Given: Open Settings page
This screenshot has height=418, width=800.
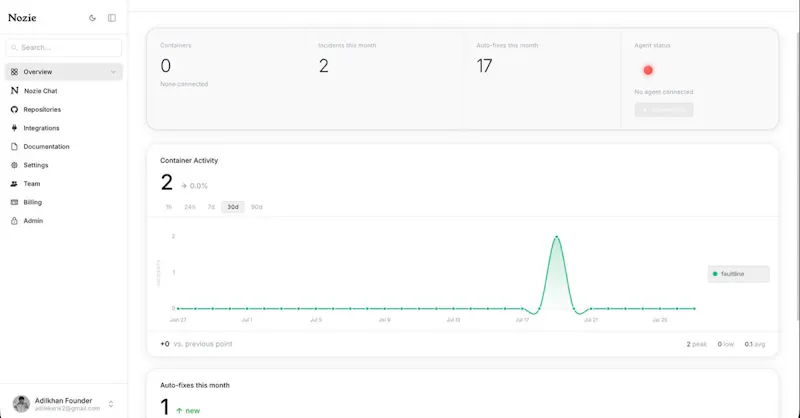Looking at the screenshot, I should [64, 165].
